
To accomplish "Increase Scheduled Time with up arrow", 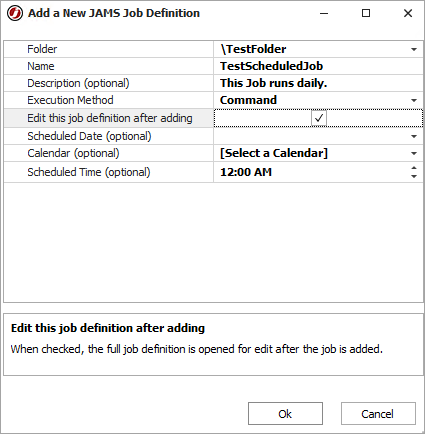I will point(414,168).
